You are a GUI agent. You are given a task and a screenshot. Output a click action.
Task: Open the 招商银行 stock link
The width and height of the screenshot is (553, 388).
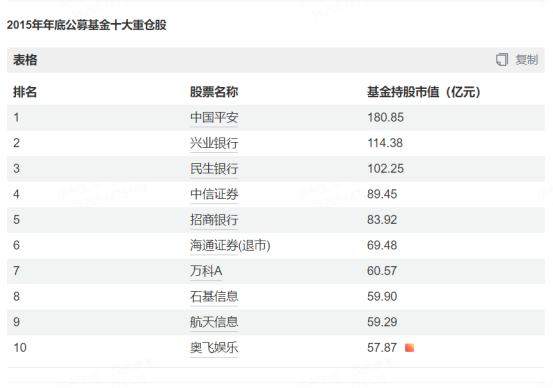tap(214, 220)
